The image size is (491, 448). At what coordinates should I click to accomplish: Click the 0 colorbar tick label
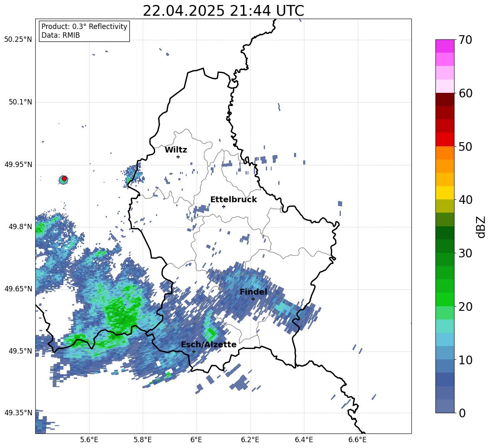coord(462,413)
